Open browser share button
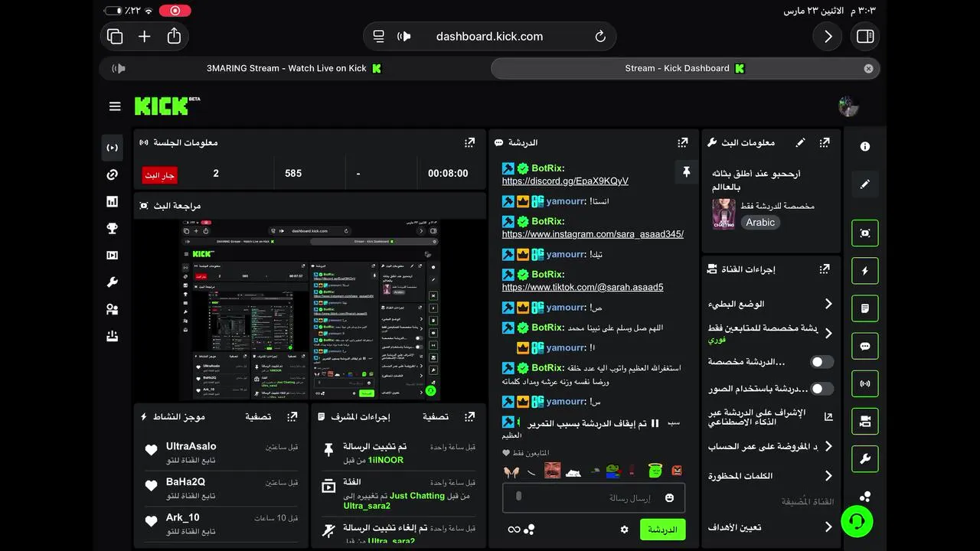 175,36
